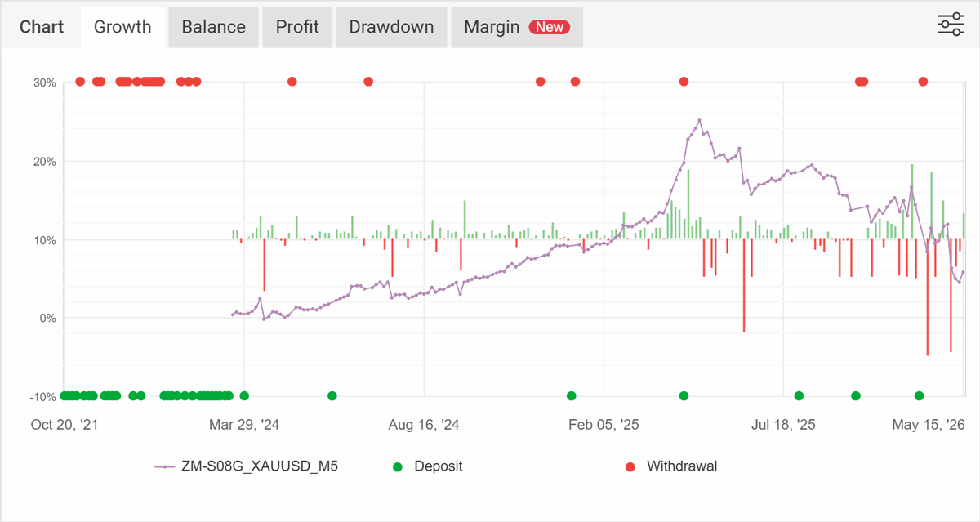This screenshot has width=980, height=522.
Task: Switch to the Growth tab
Action: [122, 27]
